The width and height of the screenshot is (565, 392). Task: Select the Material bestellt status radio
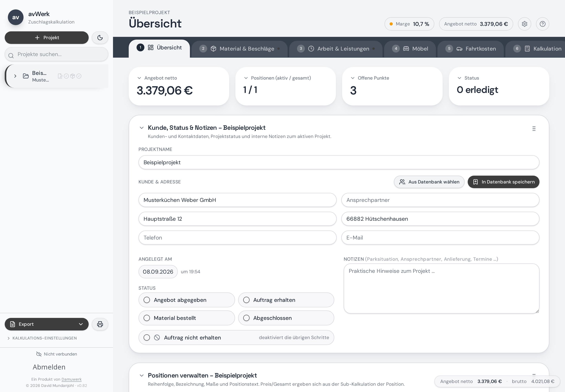pyautogui.click(x=147, y=318)
